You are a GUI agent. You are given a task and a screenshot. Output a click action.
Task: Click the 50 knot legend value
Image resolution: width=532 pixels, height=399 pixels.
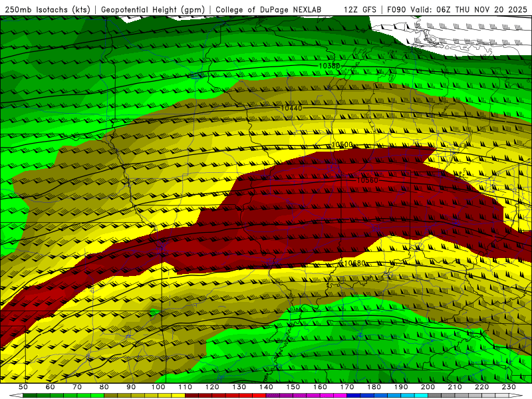tap(23, 387)
